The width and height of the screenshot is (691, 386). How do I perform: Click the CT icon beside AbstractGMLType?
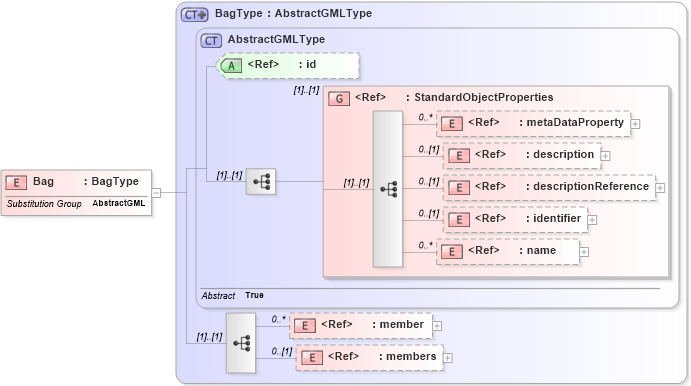click(x=211, y=41)
